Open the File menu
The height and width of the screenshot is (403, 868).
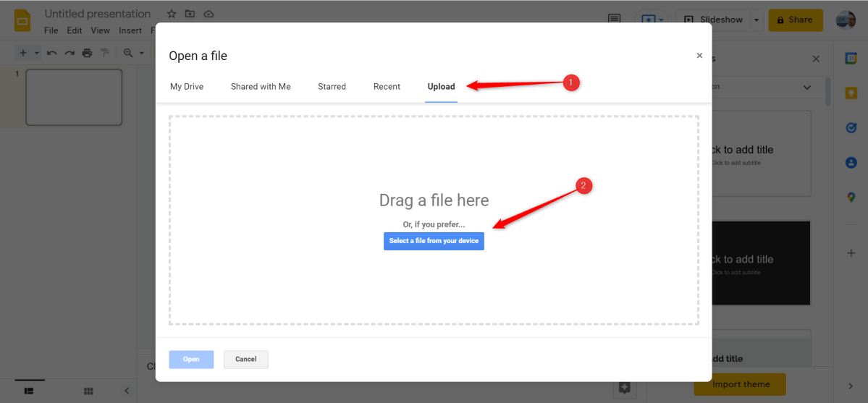[51, 30]
